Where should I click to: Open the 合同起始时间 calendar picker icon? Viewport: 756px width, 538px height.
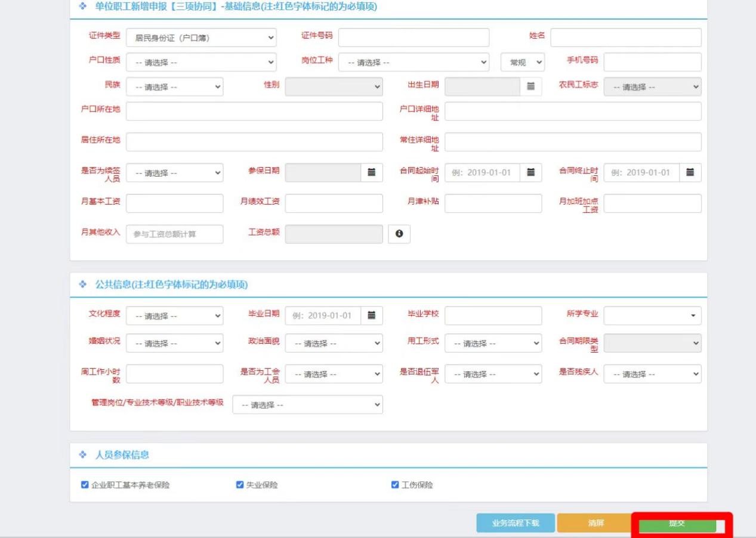click(x=530, y=172)
